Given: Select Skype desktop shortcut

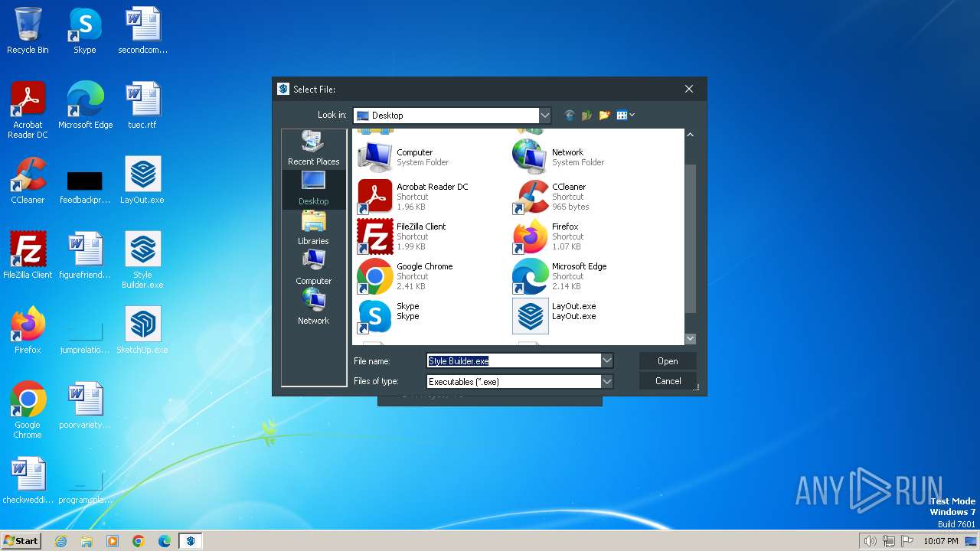Looking at the screenshot, I should pos(85,31).
